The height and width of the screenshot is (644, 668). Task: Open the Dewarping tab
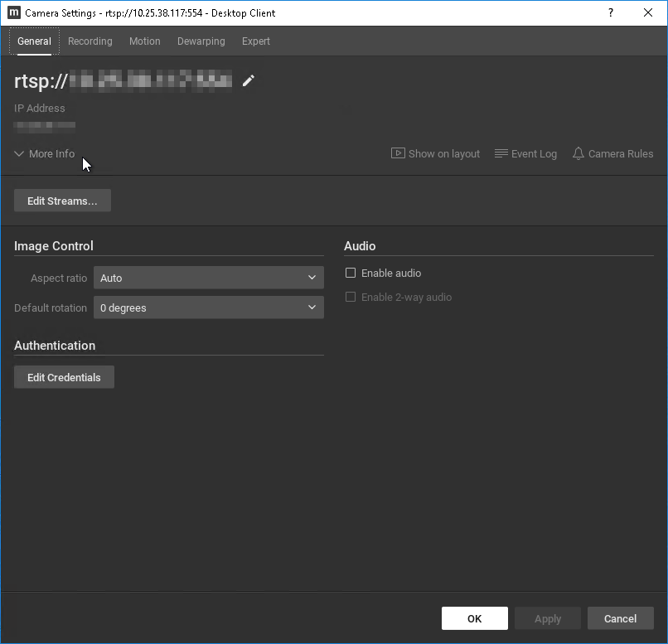click(201, 41)
